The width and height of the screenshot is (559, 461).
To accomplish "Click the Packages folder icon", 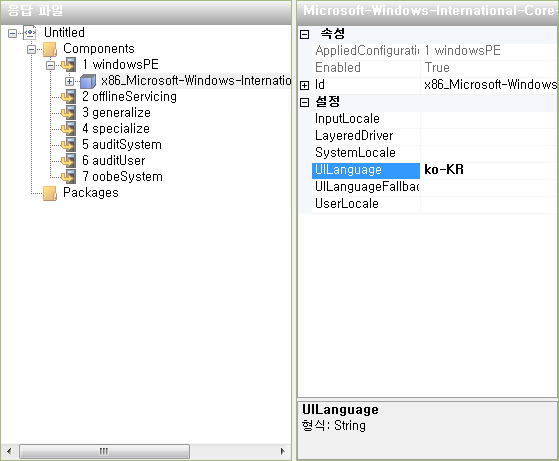I will point(50,193).
